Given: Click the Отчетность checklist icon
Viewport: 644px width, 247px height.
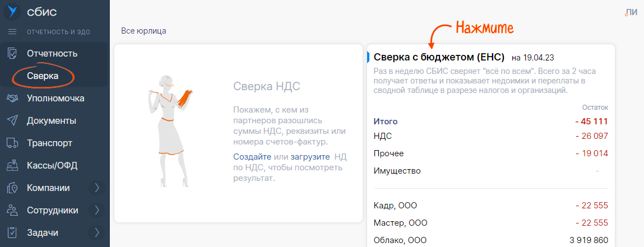Looking at the screenshot, I should pos(12,53).
